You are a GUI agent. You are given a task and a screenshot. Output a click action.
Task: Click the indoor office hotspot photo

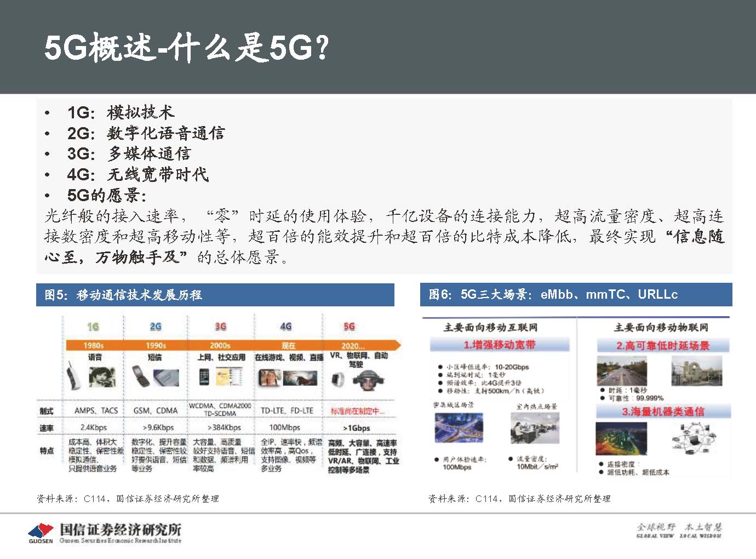coord(535,427)
